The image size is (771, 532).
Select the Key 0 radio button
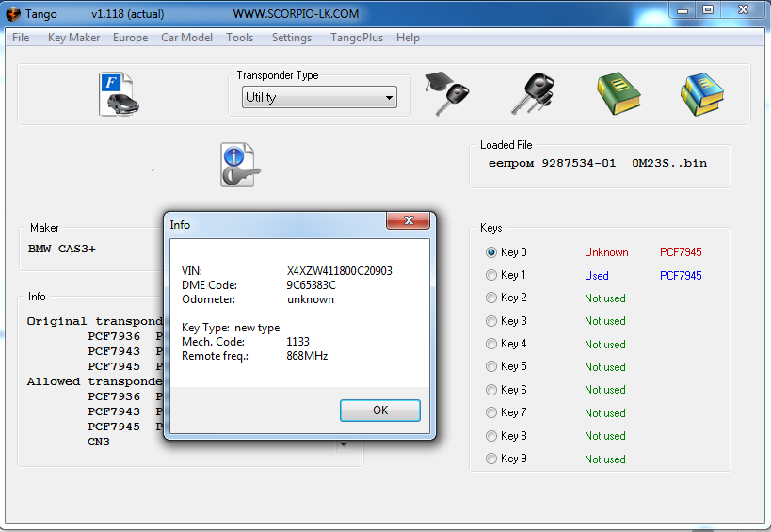click(x=490, y=252)
